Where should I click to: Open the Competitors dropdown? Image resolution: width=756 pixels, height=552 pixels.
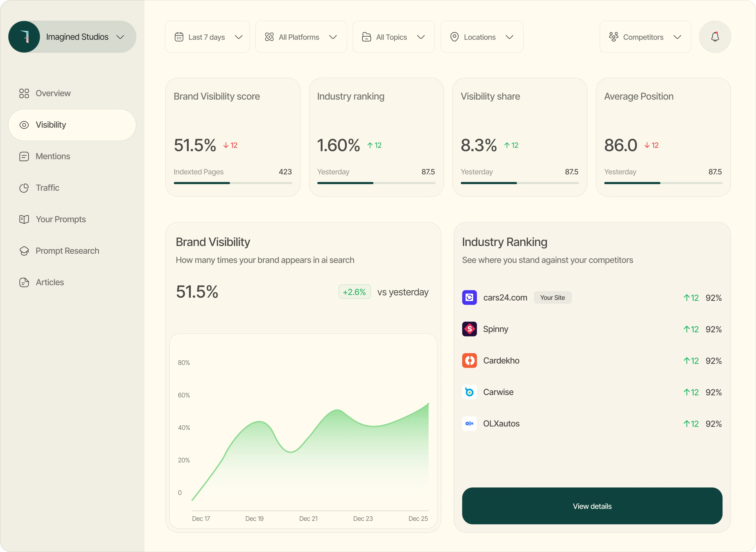pos(645,37)
